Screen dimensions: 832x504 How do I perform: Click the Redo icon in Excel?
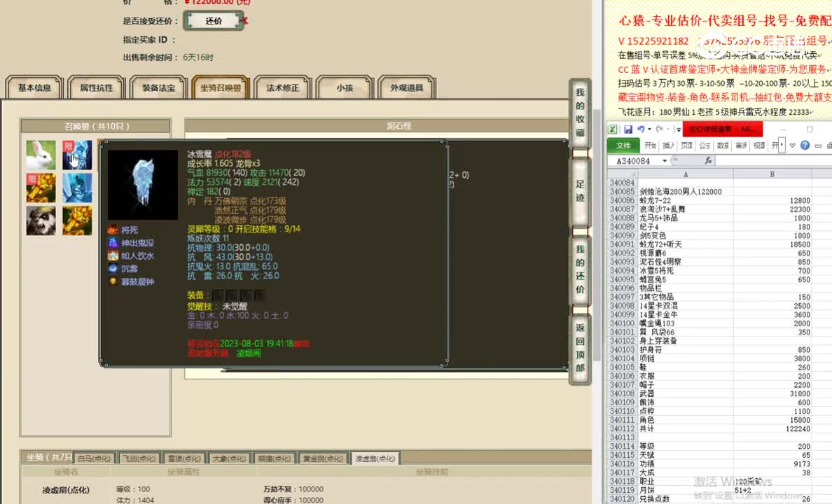click(661, 128)
